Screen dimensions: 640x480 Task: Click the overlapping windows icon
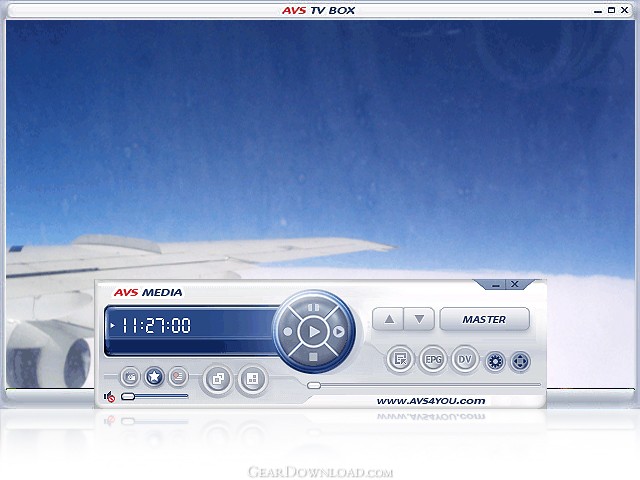[x=218, y=379]
